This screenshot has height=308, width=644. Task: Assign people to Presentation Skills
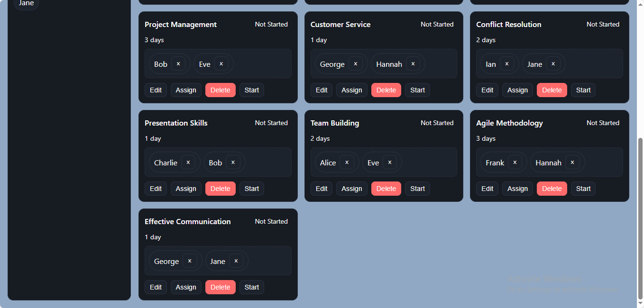click(186, 189)
